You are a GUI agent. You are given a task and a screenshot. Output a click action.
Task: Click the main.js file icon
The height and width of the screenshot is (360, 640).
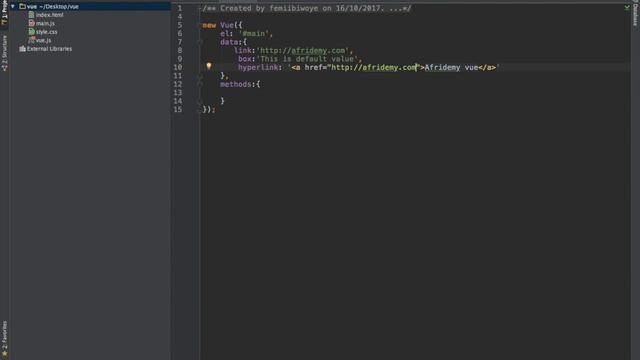[31, 23]
